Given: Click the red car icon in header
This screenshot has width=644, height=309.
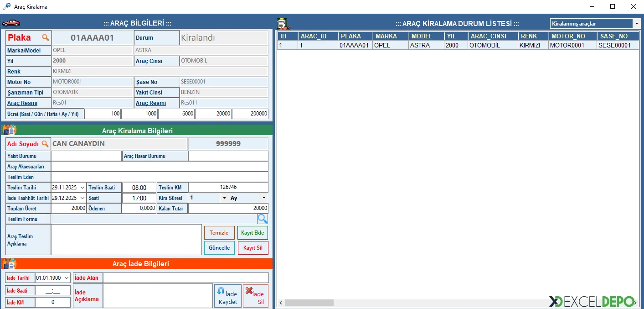Looking at the screenshot, I should click(11, 23).
